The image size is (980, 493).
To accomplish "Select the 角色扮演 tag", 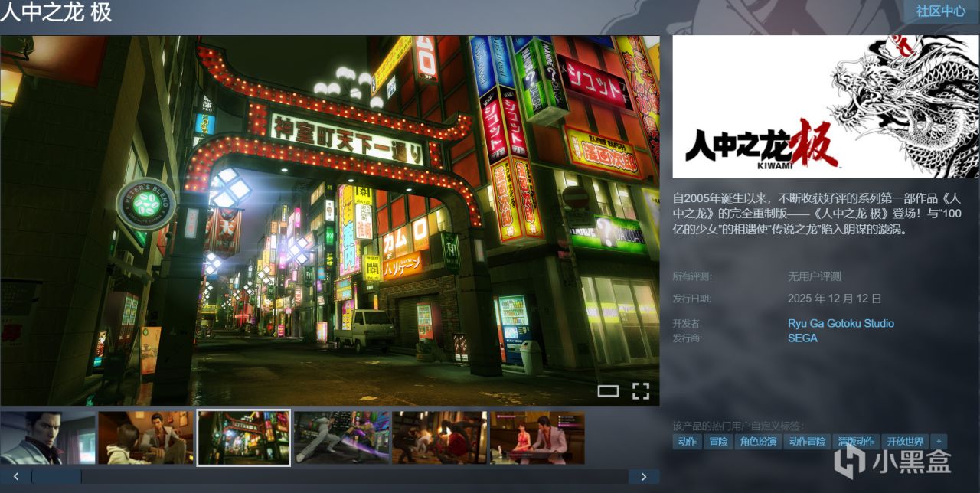I will coord(758,442).
